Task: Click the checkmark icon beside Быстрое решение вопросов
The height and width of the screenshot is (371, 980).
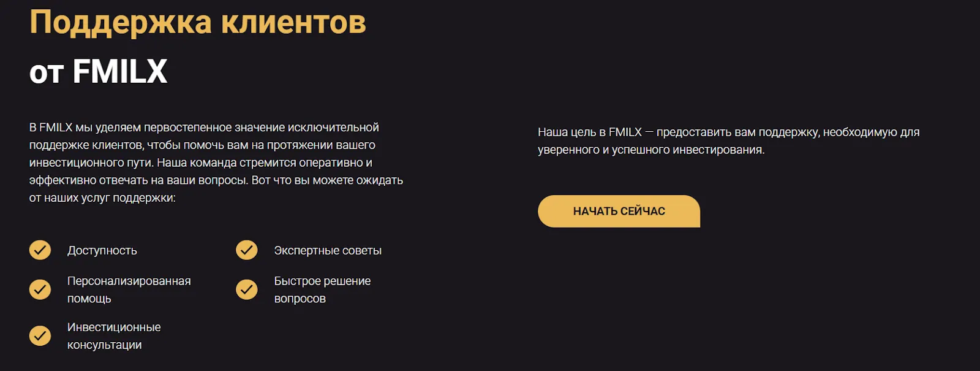Action: [247, 289]
